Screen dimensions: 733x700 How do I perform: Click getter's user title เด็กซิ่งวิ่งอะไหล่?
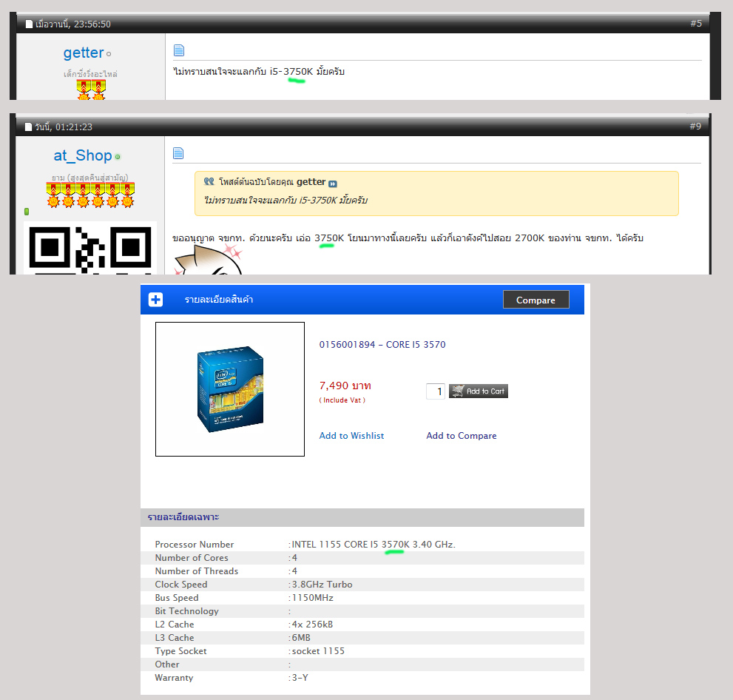pyautogui.click(x=91, y=74)
